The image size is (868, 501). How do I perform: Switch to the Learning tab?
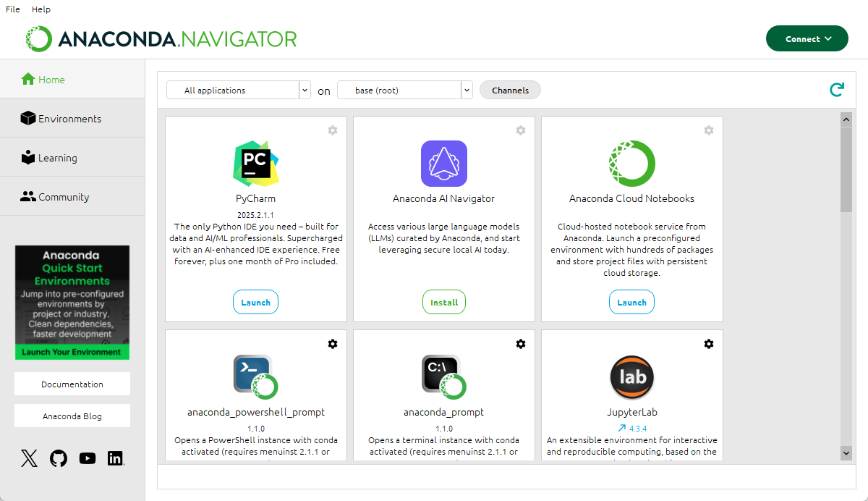[72, 157]
